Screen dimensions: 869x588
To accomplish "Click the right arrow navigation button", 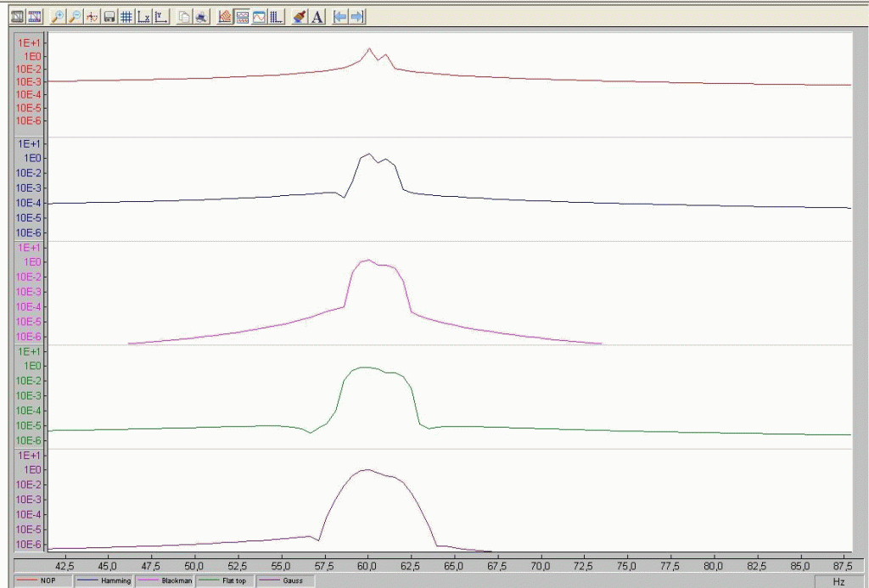I will click(357, 17).
